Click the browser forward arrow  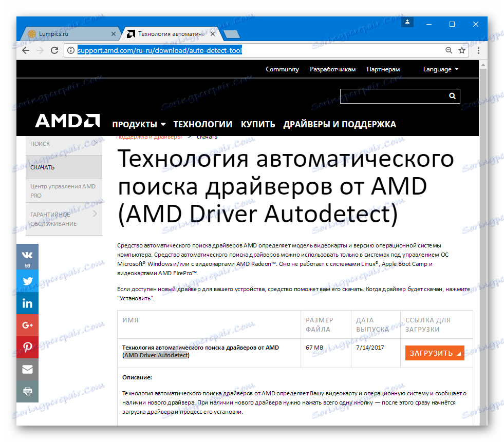tap(40, 50)
